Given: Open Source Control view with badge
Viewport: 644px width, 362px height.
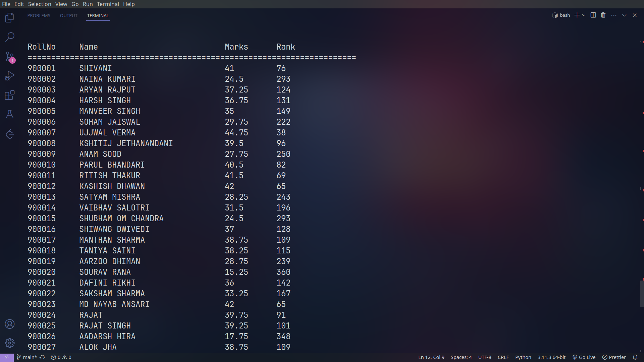Looking at the screenshot, I should coord(10,57).
